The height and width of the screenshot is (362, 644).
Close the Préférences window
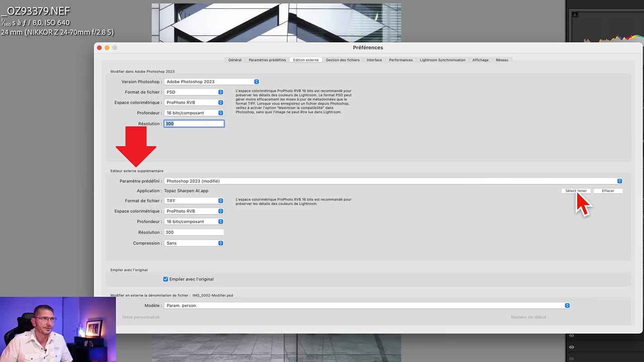point(100,48)
